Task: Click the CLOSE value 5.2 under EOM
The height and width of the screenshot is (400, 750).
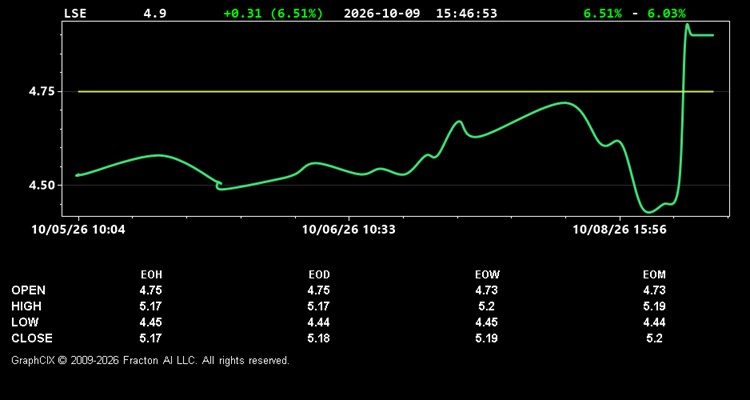Action: [654, 338]
